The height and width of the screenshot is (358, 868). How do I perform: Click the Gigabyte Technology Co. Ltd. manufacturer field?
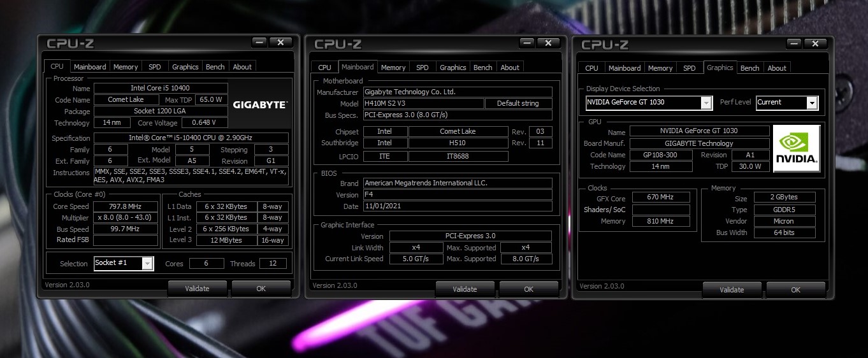pos(458,92)
